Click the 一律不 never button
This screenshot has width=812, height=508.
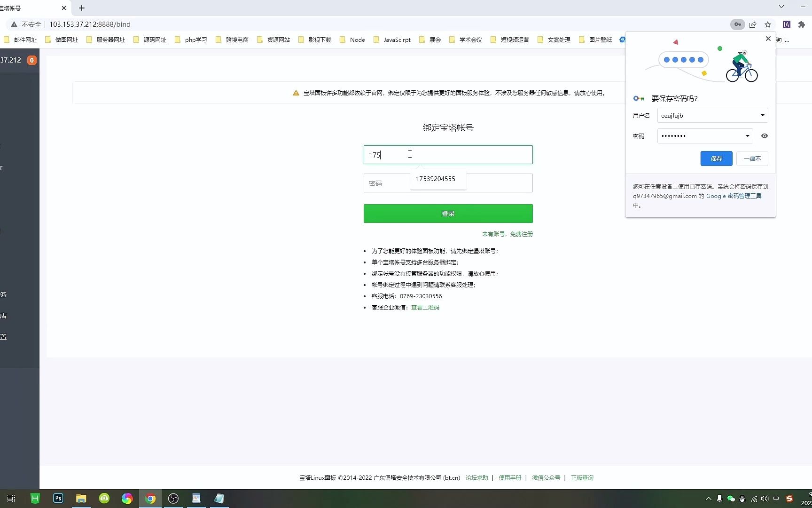coord(752,159)
